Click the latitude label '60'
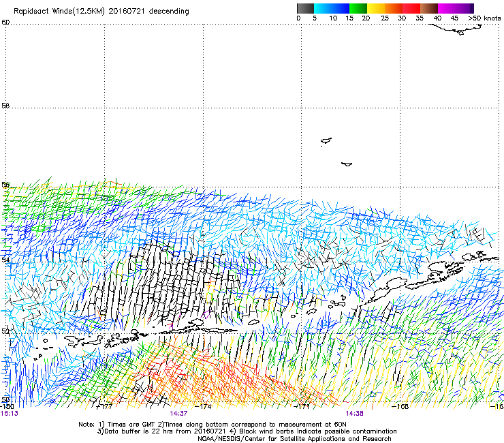 pos(5,22)
